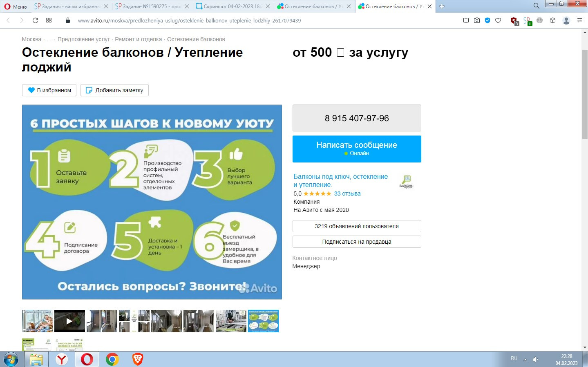Play the video thumbnail in the gallery
The height and width of the screenshot is (367, 588).
coord(69,321)
